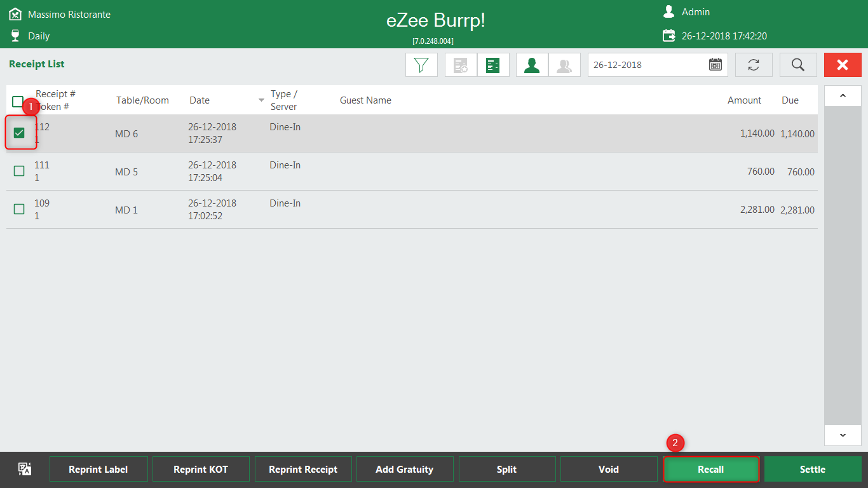Viewport: 868px width, 488px height.
Task: Click Dine-In type for receipt 111
Action: 285,165
